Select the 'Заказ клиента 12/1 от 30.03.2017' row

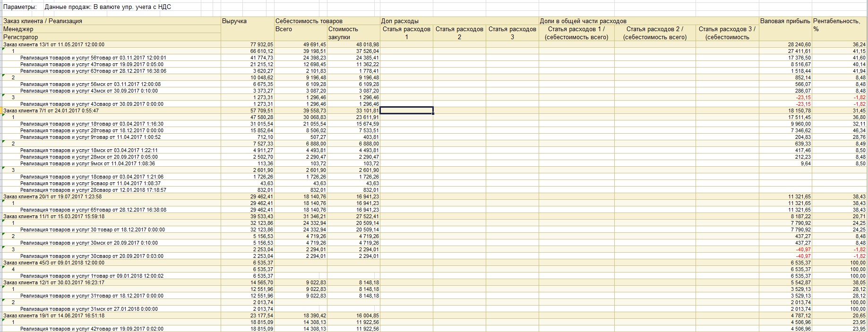pos(54,282)
